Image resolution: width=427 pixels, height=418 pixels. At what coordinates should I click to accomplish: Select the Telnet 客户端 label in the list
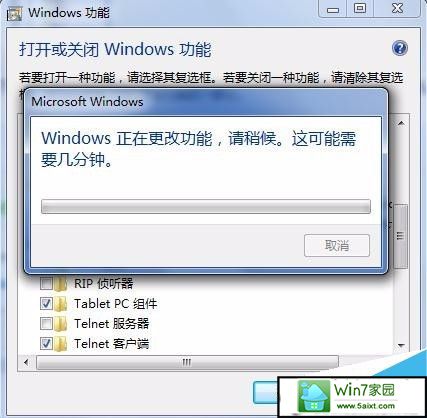tap(111, 344)
